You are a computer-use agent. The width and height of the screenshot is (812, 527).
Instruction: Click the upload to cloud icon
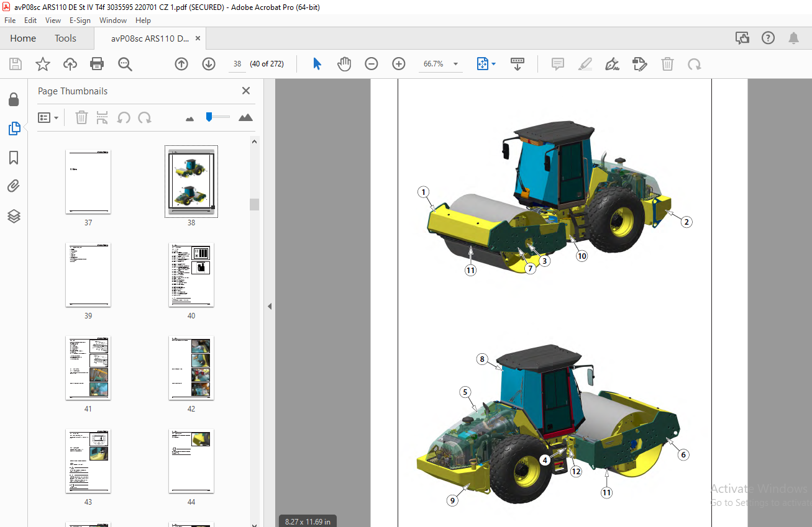point(70,64)
